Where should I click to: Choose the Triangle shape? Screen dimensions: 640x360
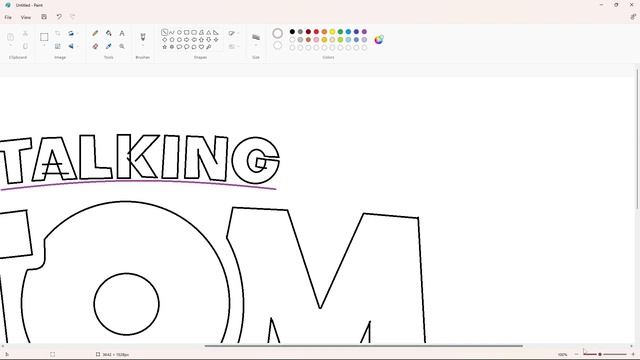point(209,32)
